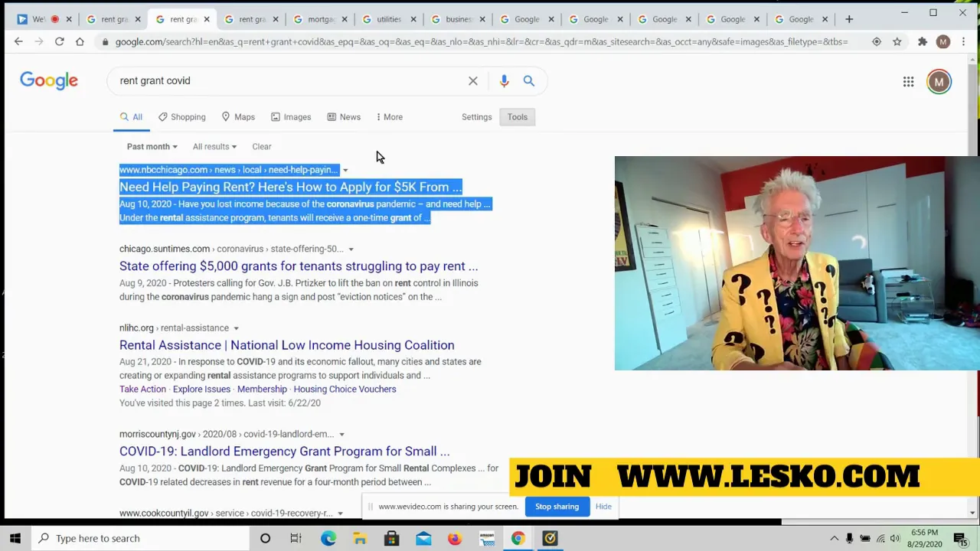The height and width of the screenshot is (551, 980).
Task: Open Rental Assistance NLIHC result
Action: click(x=287, y=345)
